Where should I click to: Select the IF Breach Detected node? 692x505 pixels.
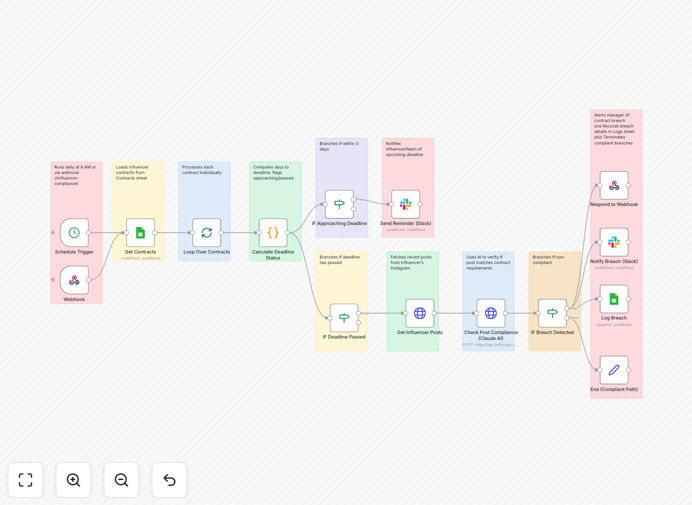[x=553, y=313]
